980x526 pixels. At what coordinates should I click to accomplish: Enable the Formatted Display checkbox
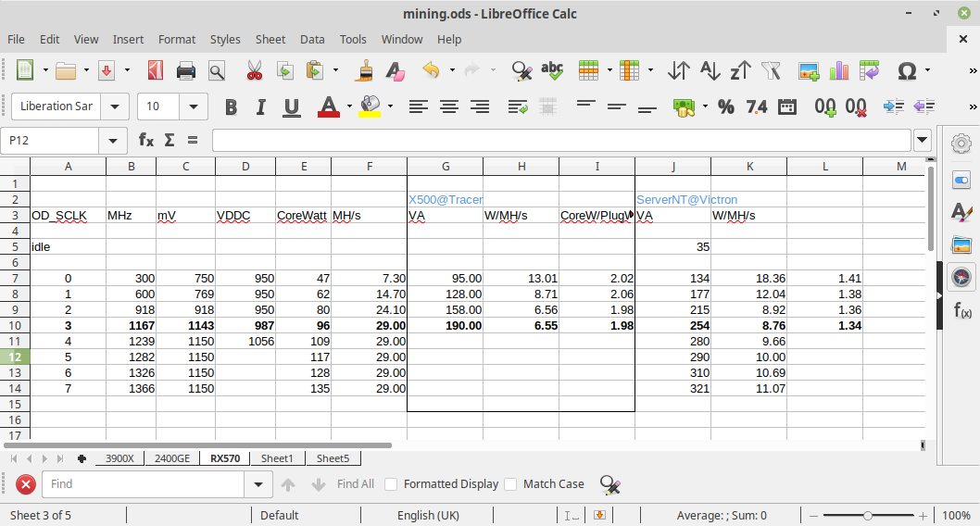click(x=391, y=483)
